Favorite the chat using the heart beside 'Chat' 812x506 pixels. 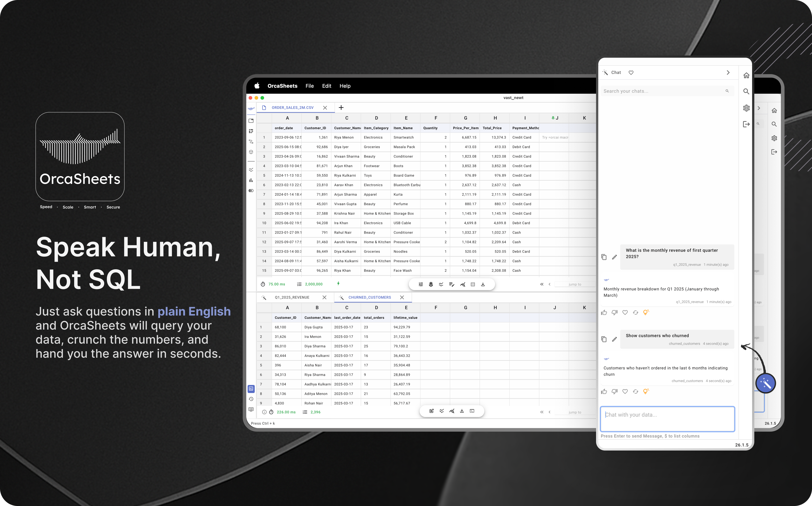pos(631,72)
